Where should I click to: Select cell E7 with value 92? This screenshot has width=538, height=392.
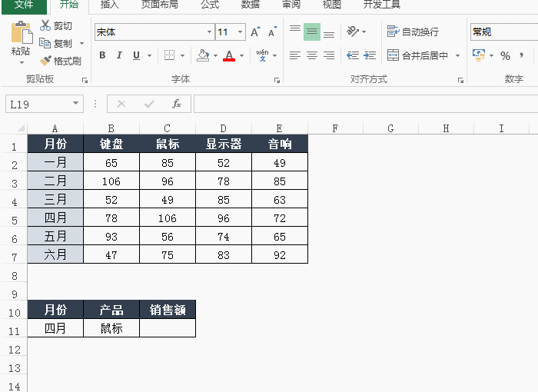(280, 254)
